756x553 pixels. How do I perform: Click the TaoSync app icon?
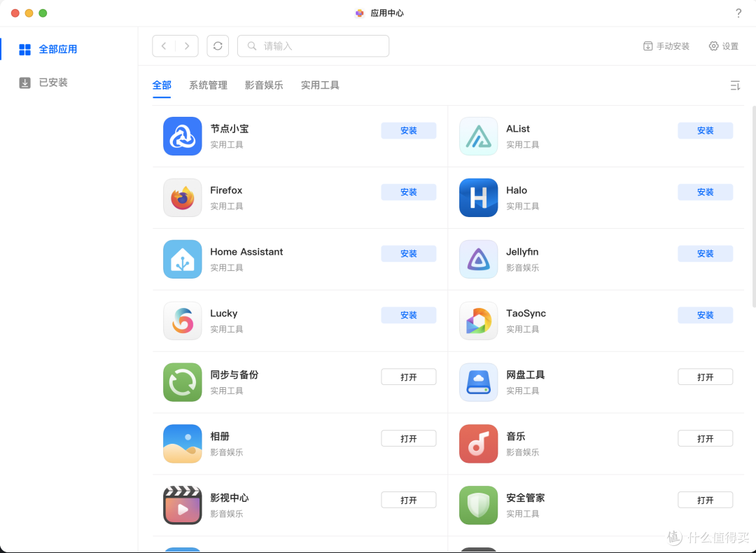[478, 321]
